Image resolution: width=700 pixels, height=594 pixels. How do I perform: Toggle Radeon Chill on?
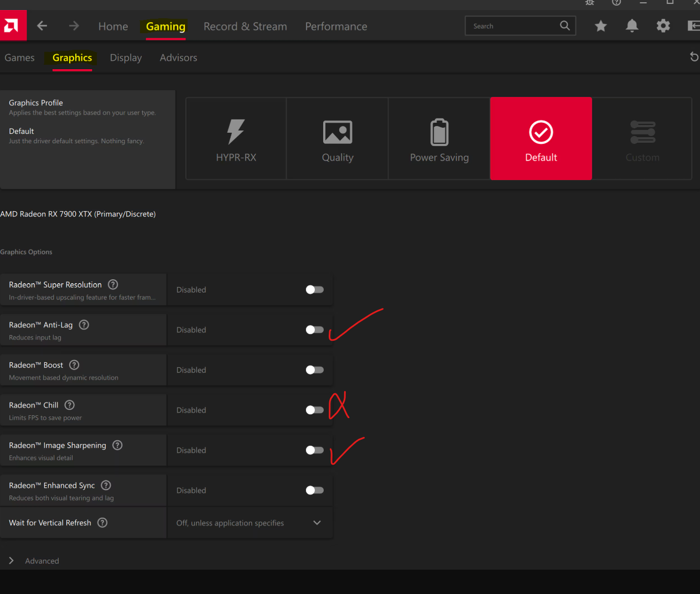(x=314, y=410)
